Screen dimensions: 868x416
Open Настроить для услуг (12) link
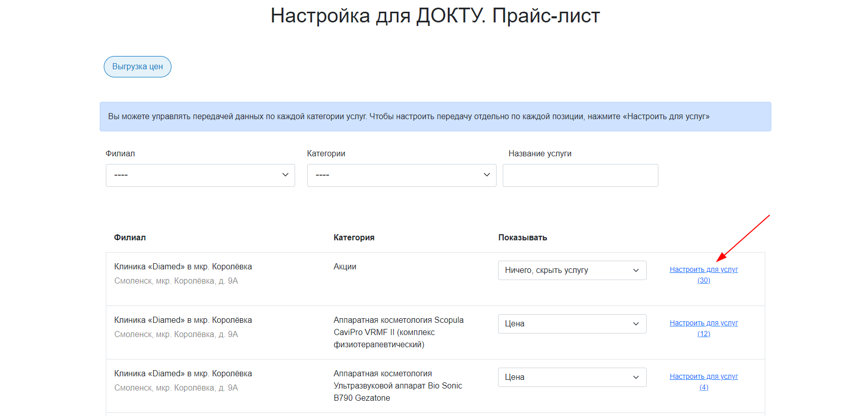click(704, 328)
